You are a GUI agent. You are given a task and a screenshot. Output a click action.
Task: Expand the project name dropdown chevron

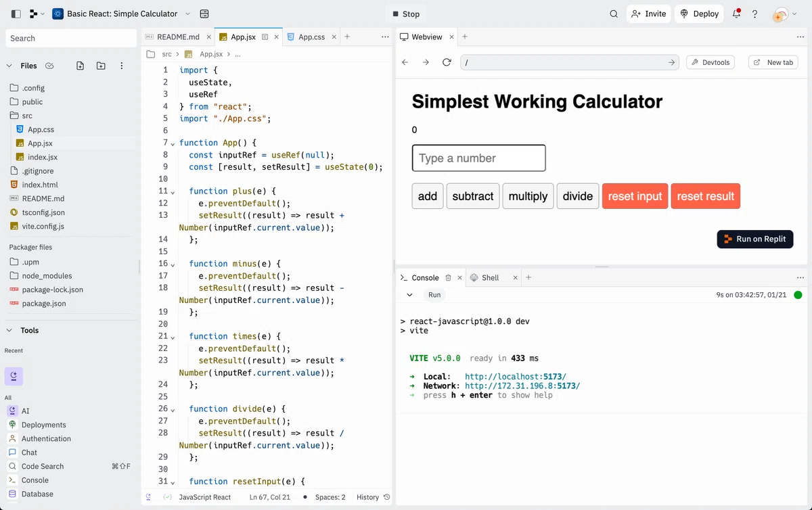click(x=187, y=14)
